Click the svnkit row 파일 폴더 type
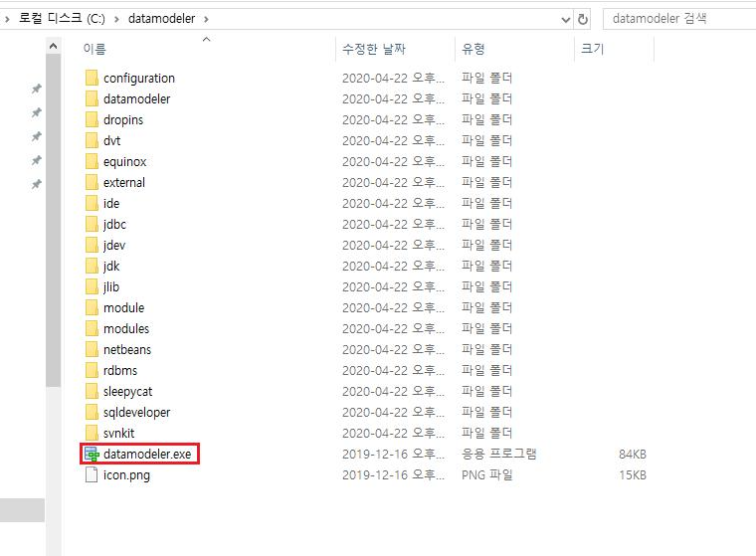Viewport: 756px width, 556px height. point(486,433)
